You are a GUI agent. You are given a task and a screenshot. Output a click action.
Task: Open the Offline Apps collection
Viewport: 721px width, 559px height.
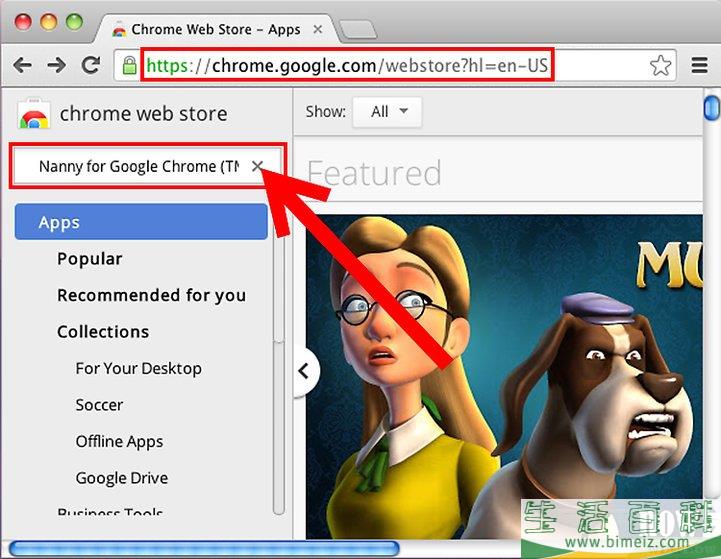click(119, 441)
